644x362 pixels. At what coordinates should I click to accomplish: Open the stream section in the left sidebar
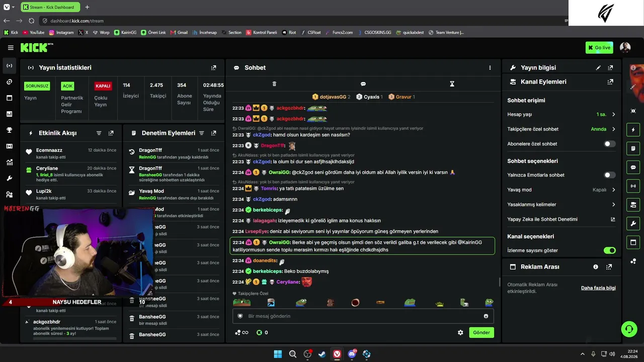pos(10,66)
